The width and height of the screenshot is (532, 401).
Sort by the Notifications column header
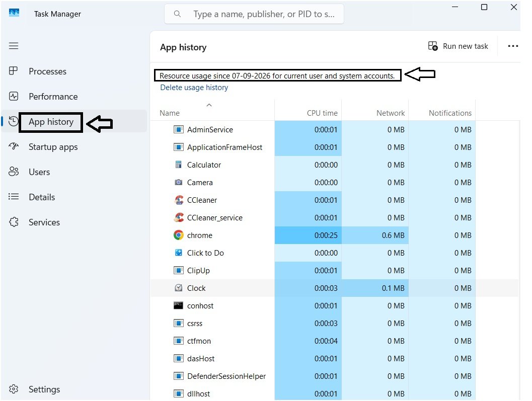[x=450, y=113]
